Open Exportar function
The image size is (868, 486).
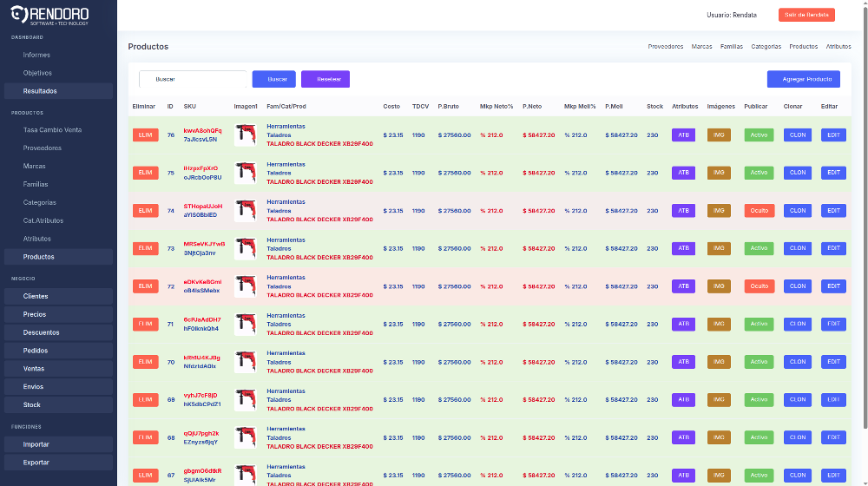point(58,463)
